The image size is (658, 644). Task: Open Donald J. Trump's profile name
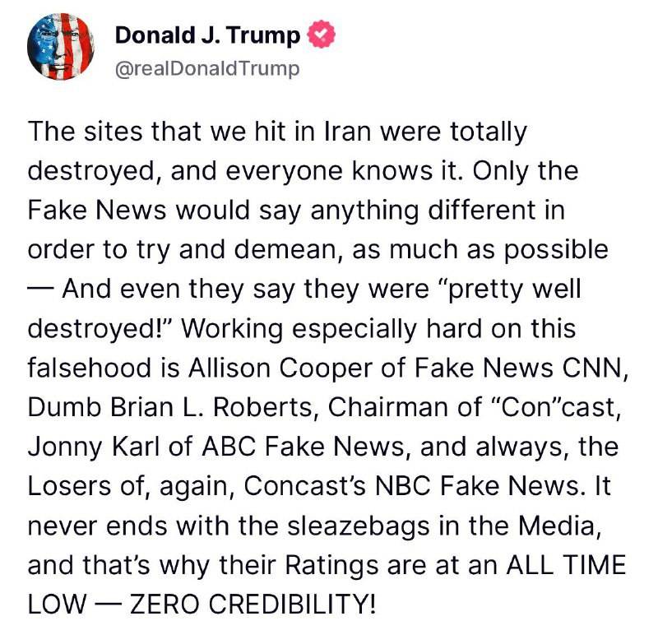(x=207, y=35)
